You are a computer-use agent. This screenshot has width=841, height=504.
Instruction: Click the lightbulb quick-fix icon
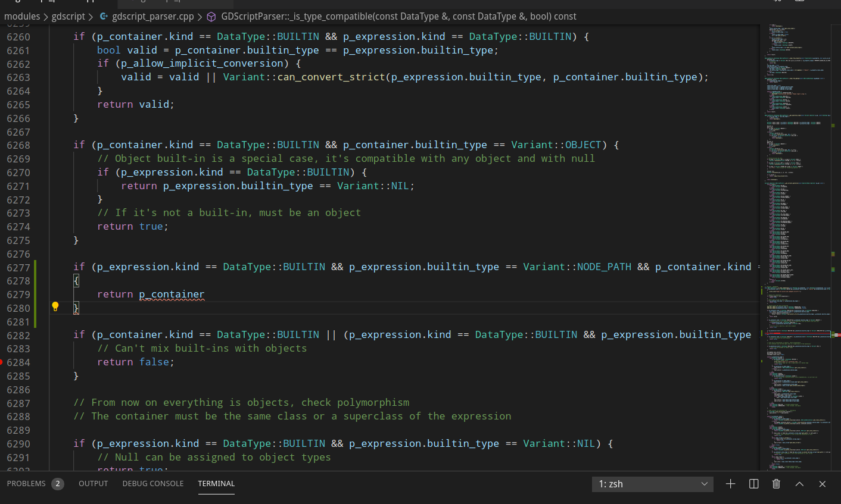pos(55,307)
